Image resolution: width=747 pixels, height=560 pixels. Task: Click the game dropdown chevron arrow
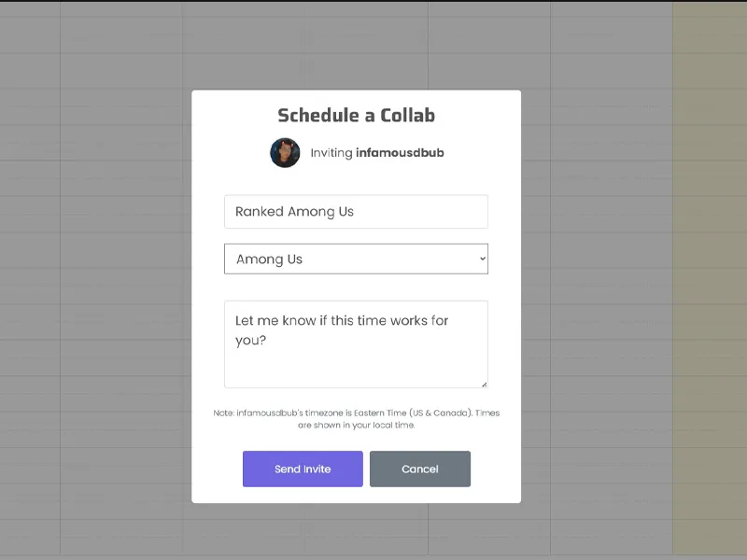click(x=482, y=259)
